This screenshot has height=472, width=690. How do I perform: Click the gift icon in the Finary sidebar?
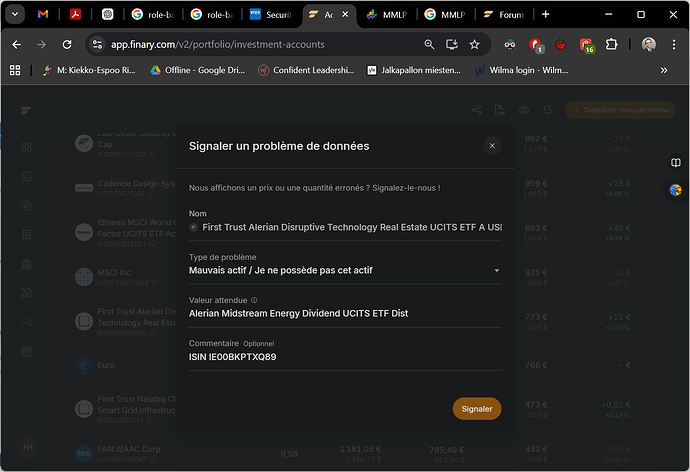click(26, 351)
